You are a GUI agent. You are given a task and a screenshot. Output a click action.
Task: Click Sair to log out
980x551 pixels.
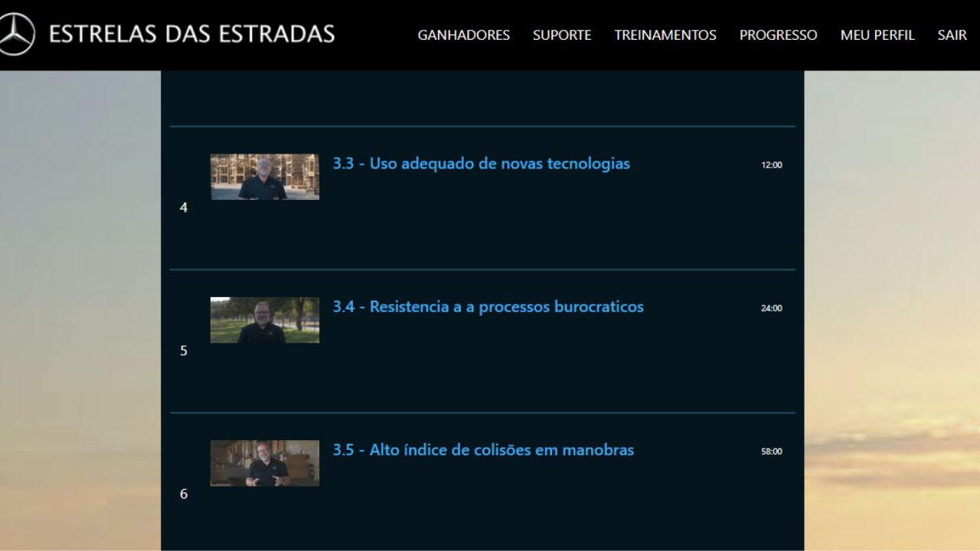coord(952,35)
